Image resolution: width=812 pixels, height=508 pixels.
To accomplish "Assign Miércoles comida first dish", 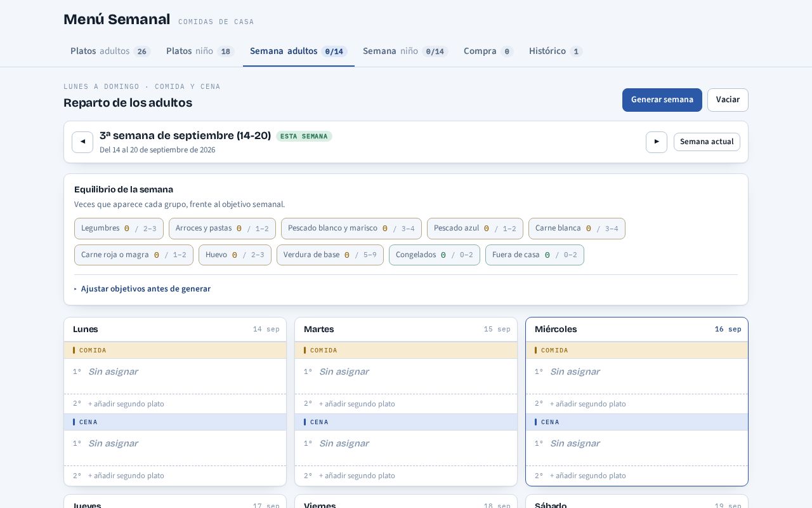I will 637,376.
